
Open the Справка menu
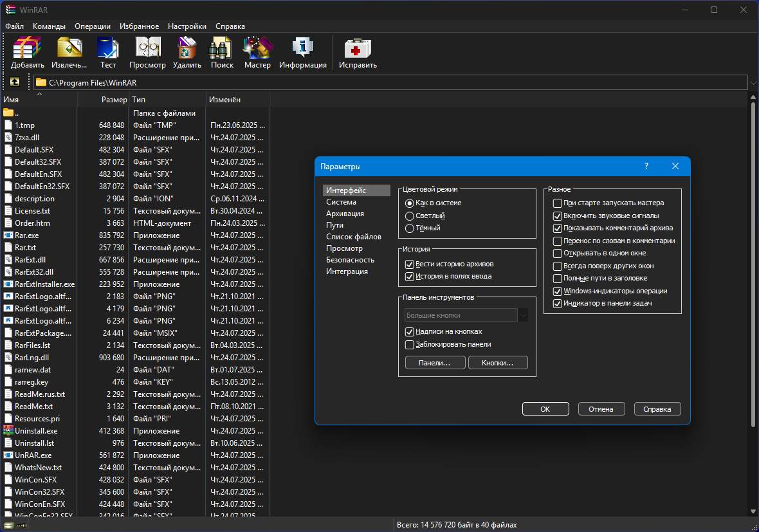click(230, 26)
